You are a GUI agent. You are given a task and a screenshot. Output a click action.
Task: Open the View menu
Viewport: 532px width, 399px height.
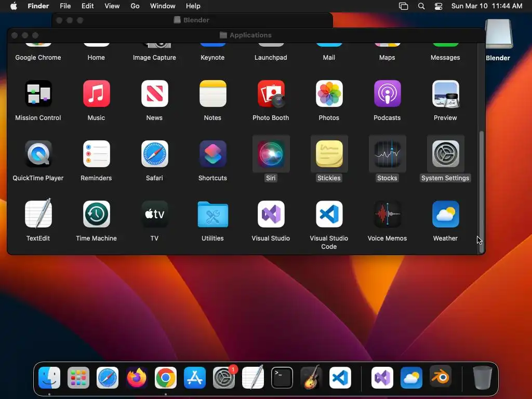click(112, 6)
